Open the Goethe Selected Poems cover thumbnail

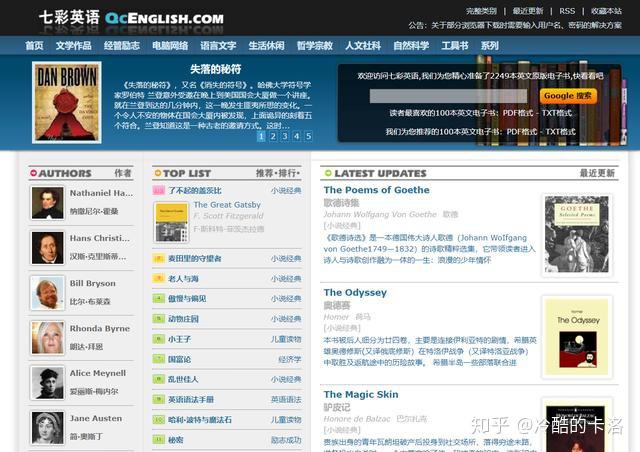tap(577, 234)
